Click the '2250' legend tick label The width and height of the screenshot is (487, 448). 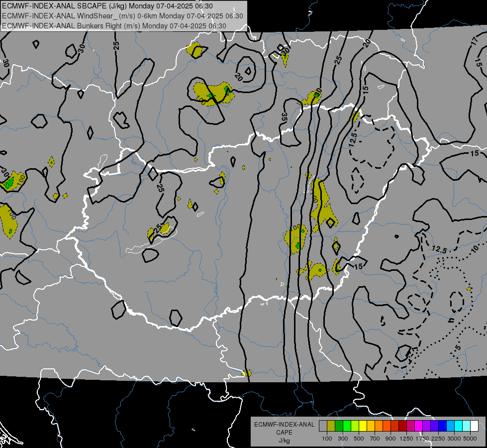click(x=438, y=439)
